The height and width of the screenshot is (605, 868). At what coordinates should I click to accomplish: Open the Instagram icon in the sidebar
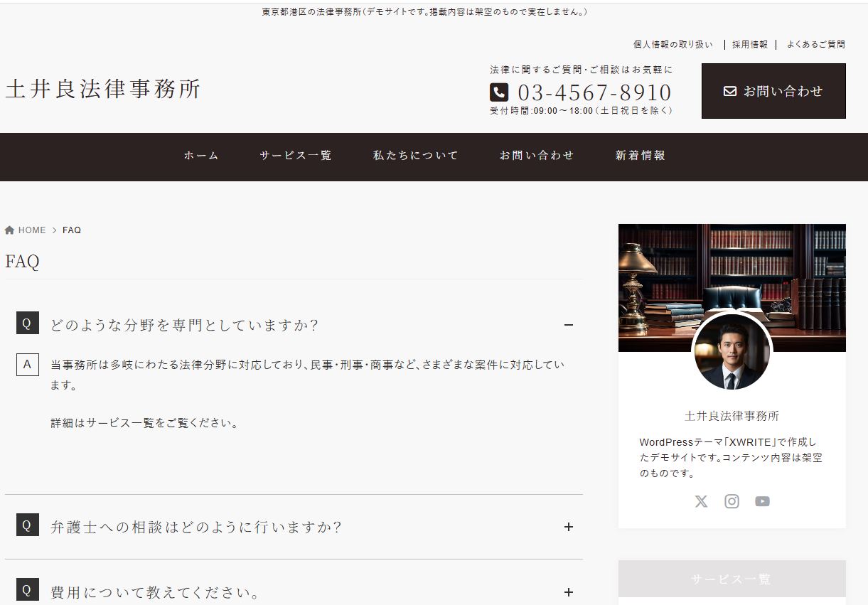[x=732, y=501]
